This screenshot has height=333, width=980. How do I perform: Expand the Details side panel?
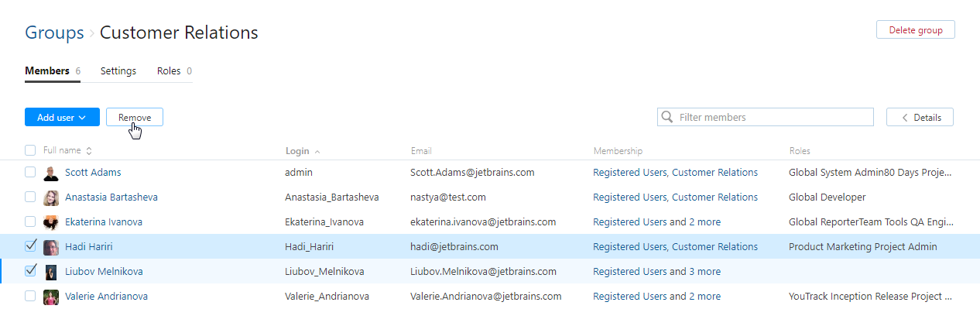pos(920,118)
